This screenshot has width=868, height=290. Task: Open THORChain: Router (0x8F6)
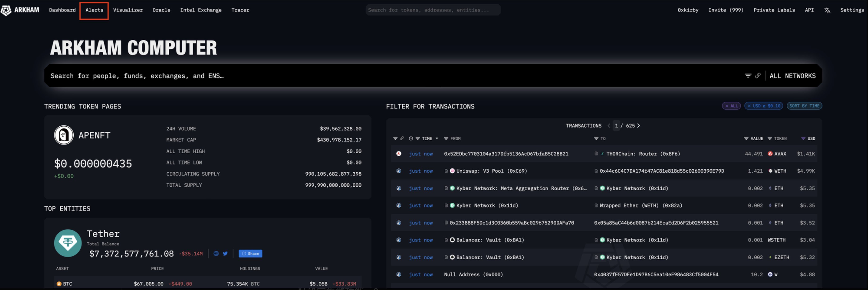(643, 154)
